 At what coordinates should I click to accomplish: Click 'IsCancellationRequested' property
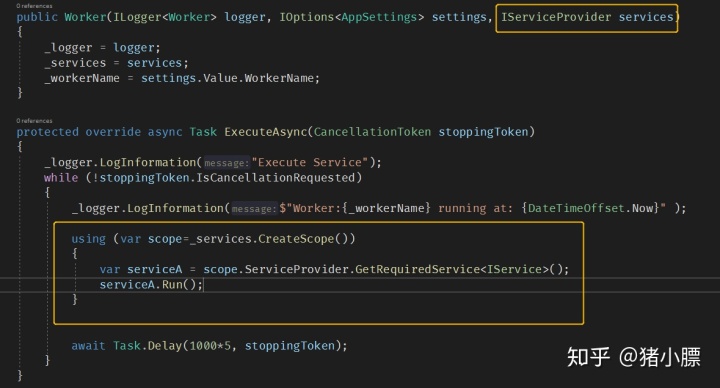pyautogui.click(x=276, y=178)
